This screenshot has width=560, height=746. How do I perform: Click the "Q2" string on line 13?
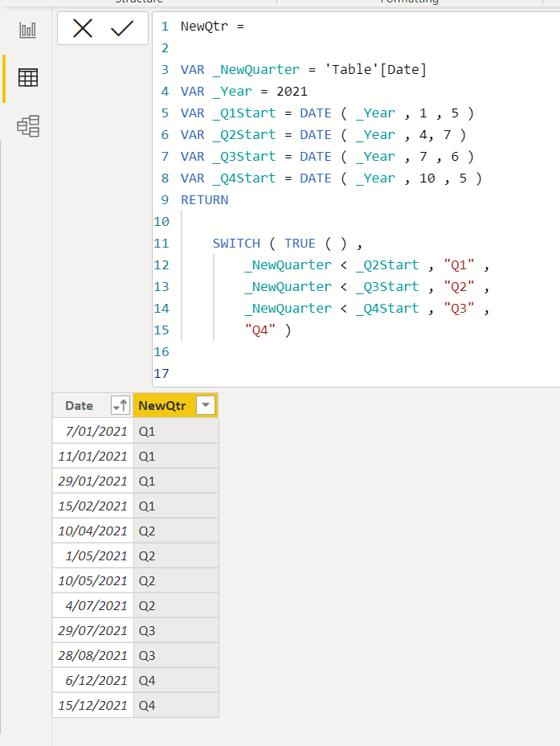459,286
